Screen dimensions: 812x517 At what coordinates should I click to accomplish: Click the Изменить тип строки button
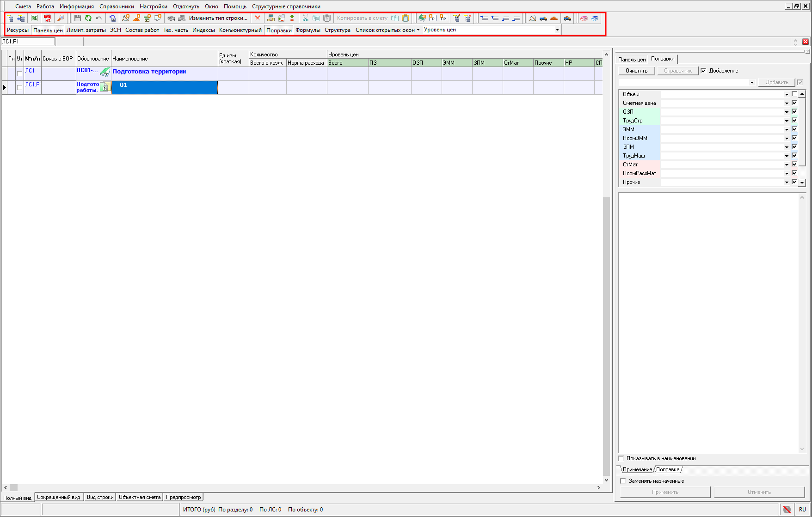coord(218,18)
